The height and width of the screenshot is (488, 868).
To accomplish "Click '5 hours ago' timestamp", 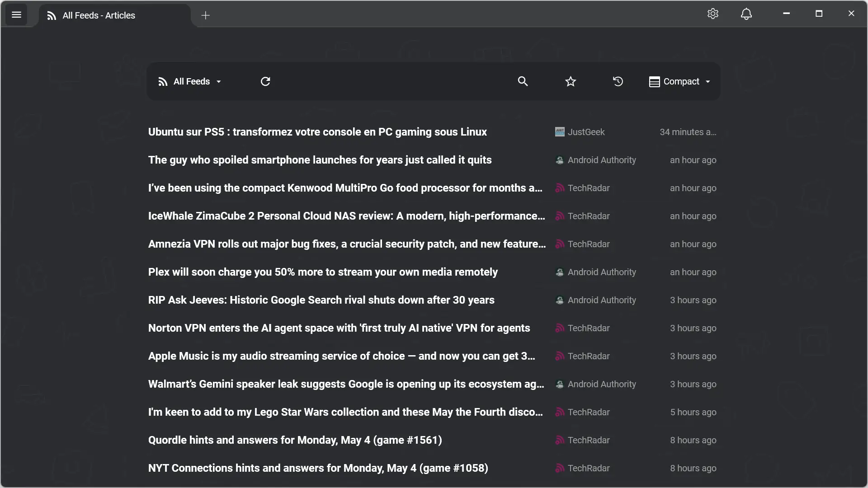I will point(693,412).
